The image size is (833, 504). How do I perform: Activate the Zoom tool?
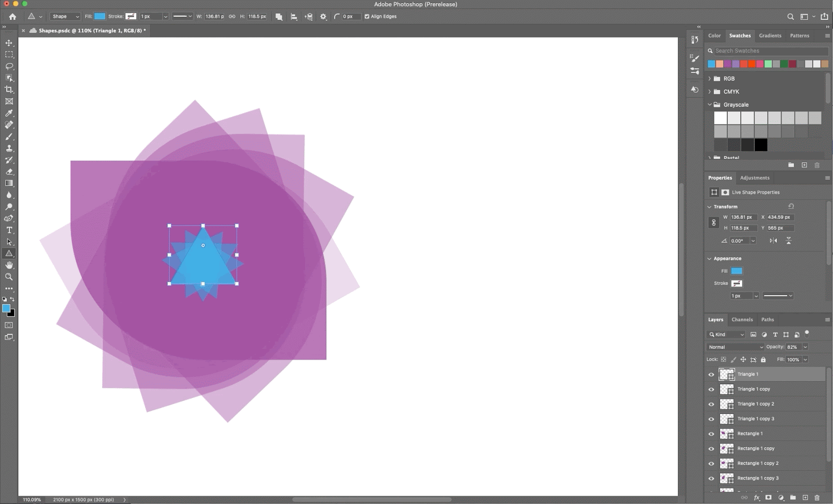[x=9, y=276]
